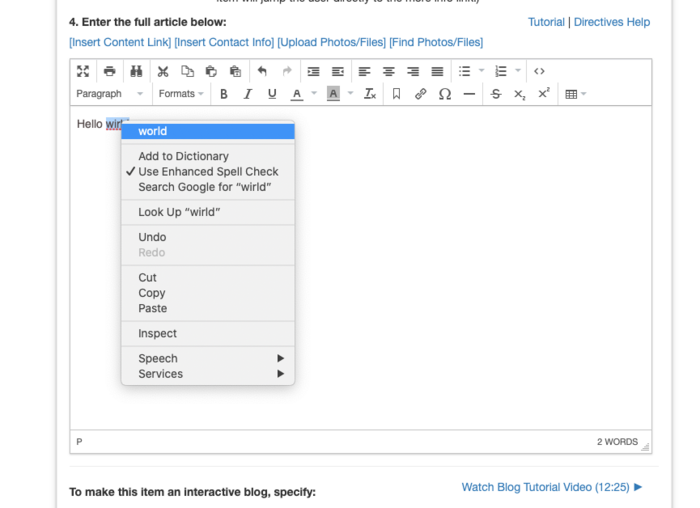Apply background highlight color button

[x=333, y=94]
